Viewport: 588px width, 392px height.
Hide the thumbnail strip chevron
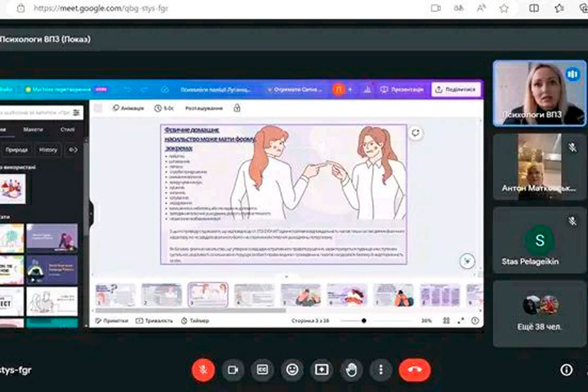coord(286,277)
